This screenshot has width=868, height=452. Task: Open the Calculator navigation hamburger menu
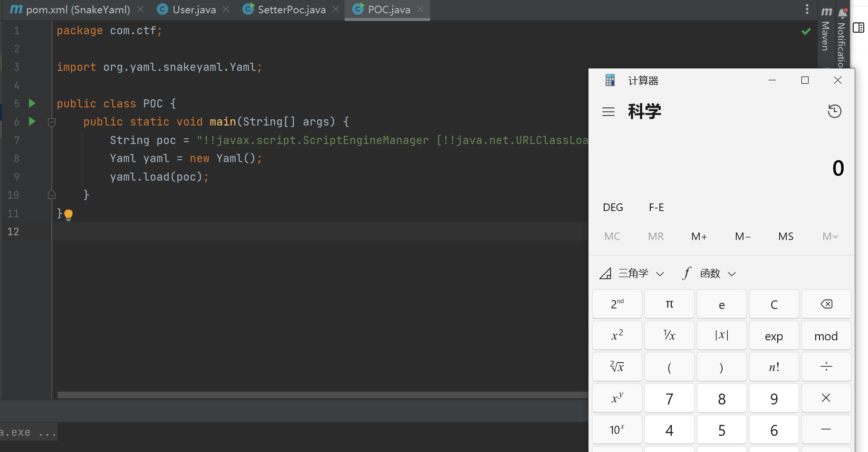[x=608, y=112]
